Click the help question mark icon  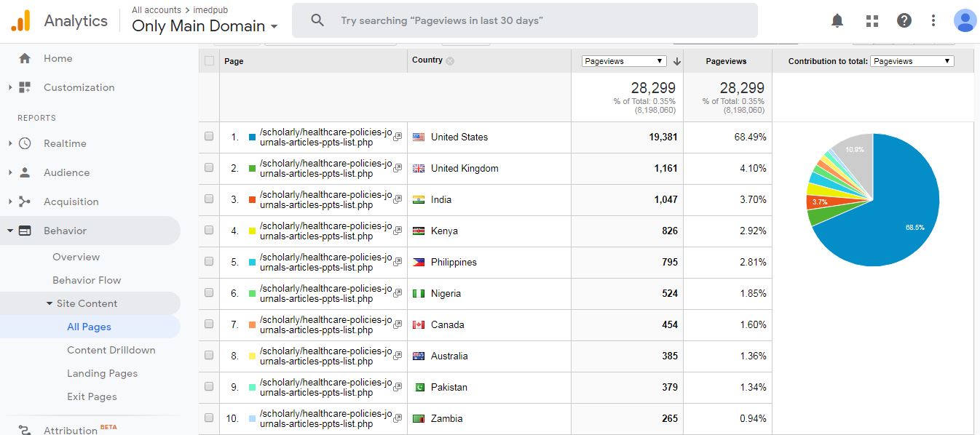pyautogui.click(x=904, y=20)
